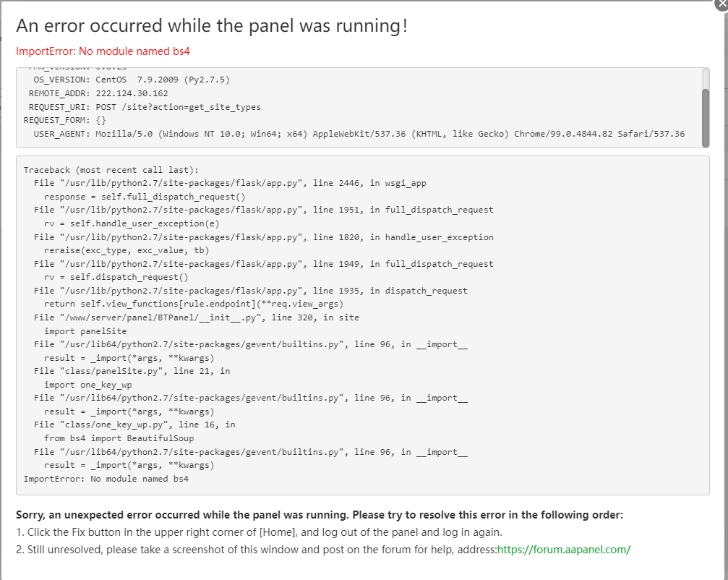Click the 'Traceback (most recent call last)' line
The height and width of the screenshot is (580, 728).
click(111, 170)
